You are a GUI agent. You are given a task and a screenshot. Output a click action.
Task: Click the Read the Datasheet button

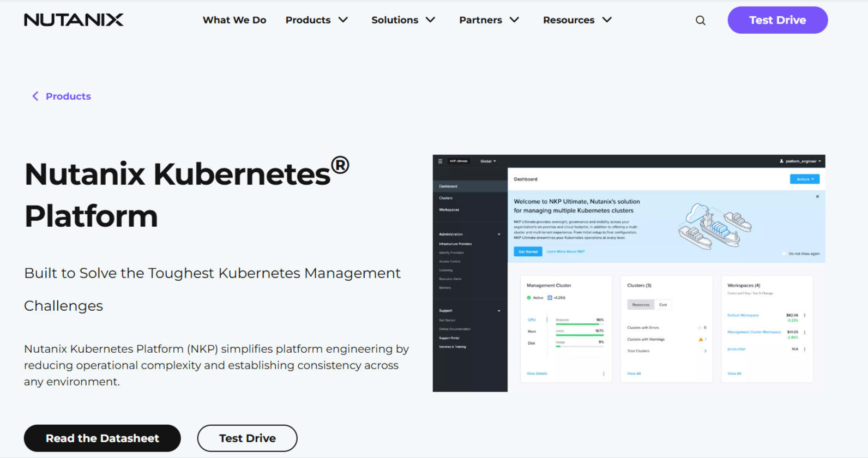click(103, 438)
